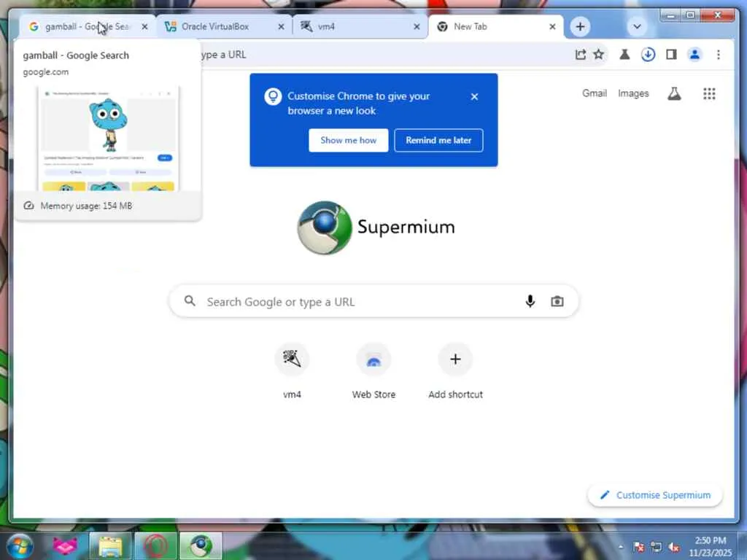
Task: Open the Google apps grid icon
Action: 709,93
